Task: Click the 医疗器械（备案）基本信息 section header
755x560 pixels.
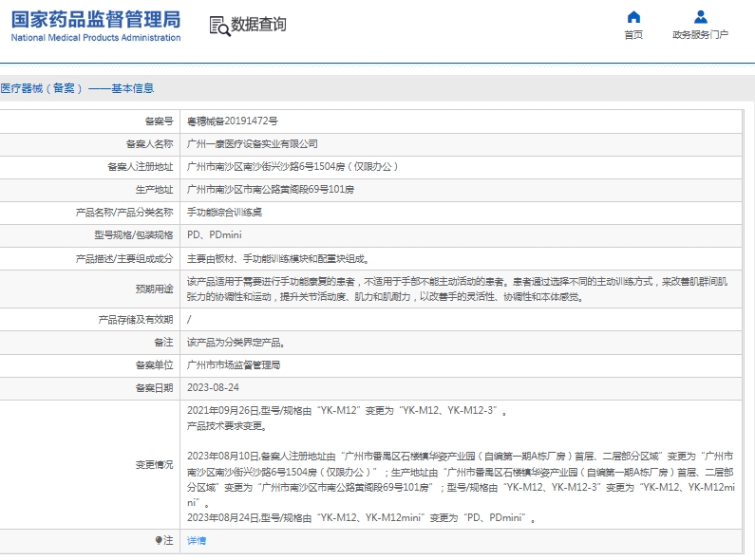Action: tap(78, 88)
